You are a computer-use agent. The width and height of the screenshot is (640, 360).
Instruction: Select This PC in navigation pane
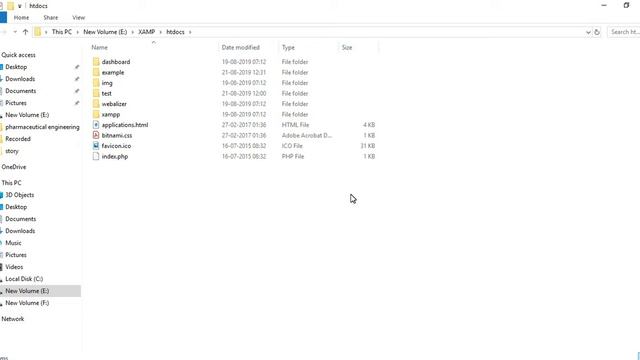11,183
